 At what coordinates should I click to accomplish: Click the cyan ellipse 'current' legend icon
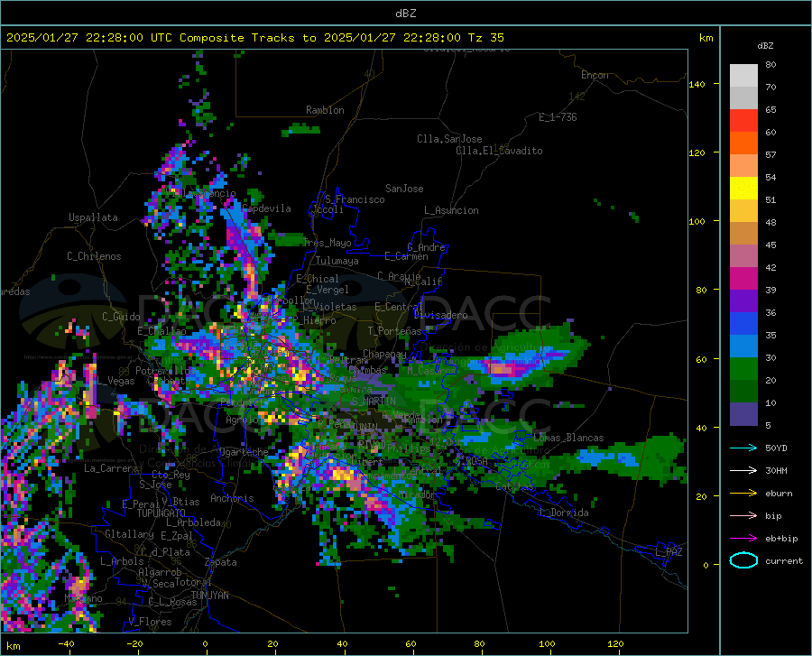(743, 560)
